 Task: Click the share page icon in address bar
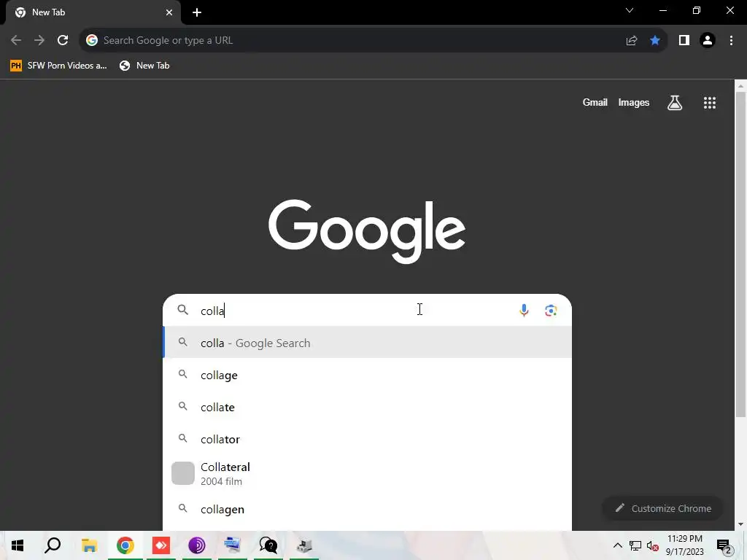[632, 41]
